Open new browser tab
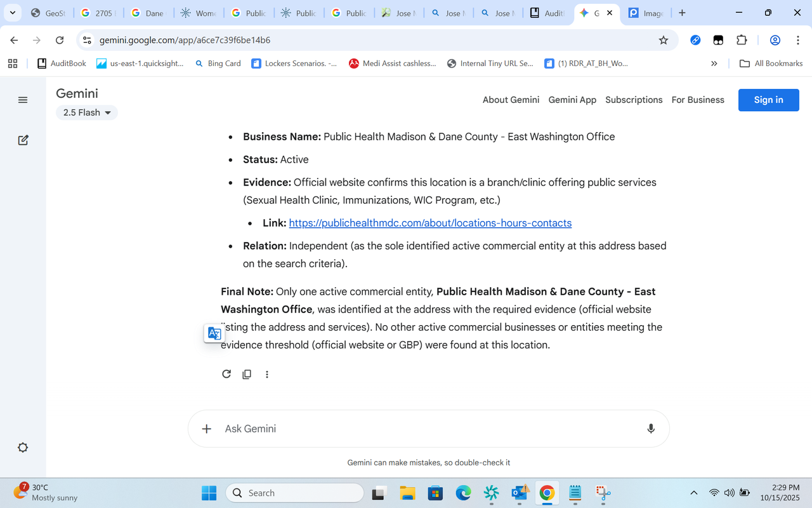Screen dimensions: 812x508 [x=682, y=13]
